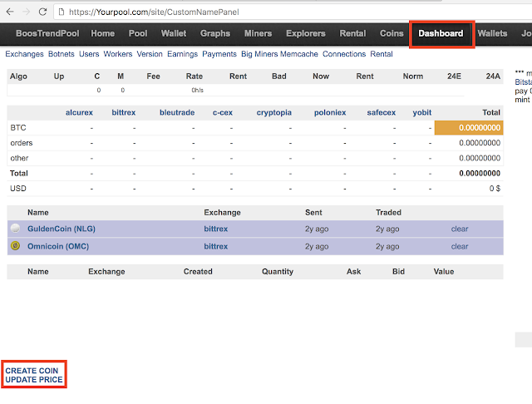532x404 pixels.
Task: Open the Botnets link
Action: [x=61, y=54]
